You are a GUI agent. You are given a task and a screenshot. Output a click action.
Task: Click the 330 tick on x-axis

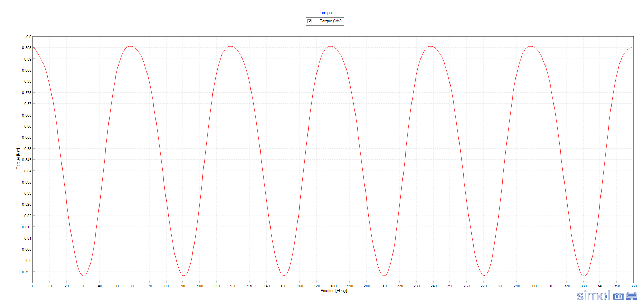click(x=584, y=286)
